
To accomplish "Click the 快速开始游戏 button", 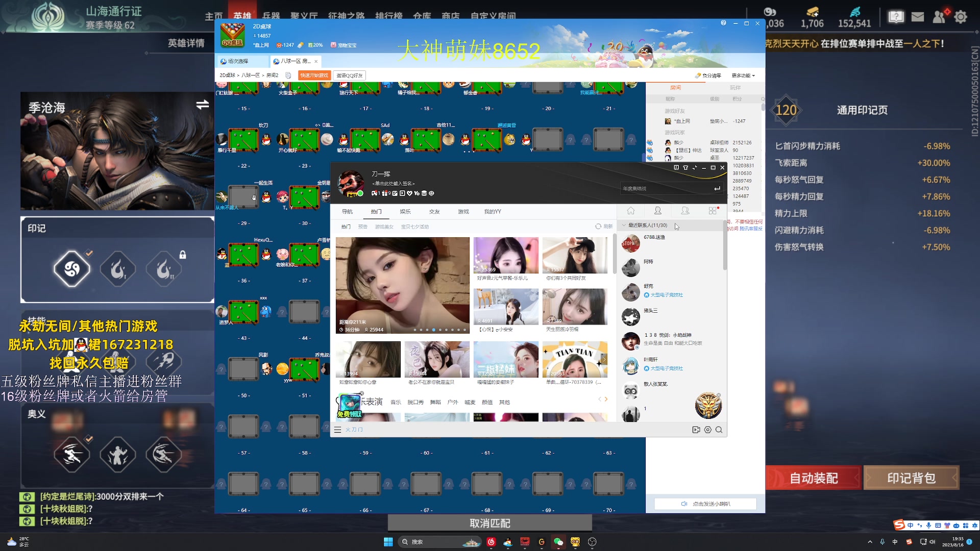I will click(314, 76).
